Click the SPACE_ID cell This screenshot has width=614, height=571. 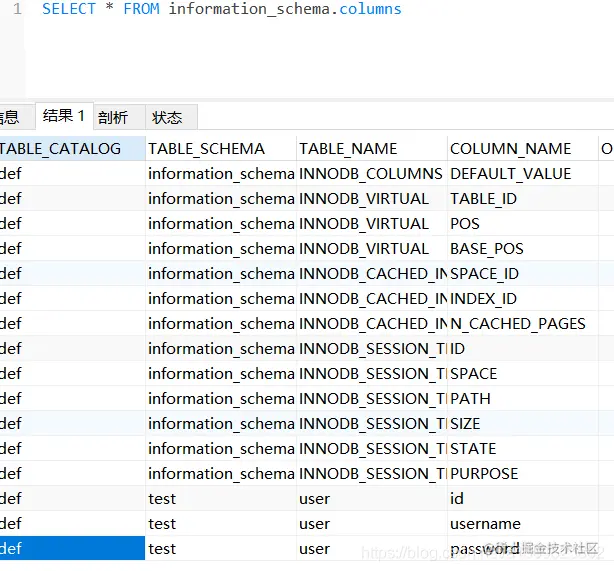click(522, 274)
